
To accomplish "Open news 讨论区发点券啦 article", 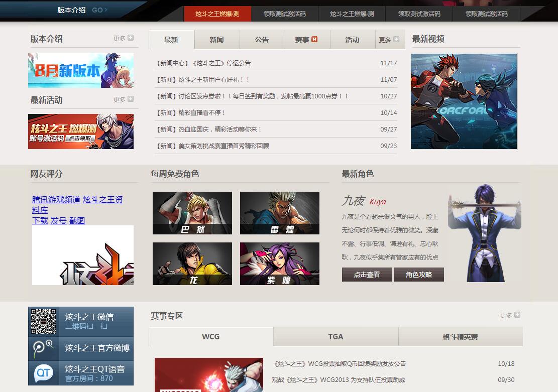I will click(x=252, y=96).
